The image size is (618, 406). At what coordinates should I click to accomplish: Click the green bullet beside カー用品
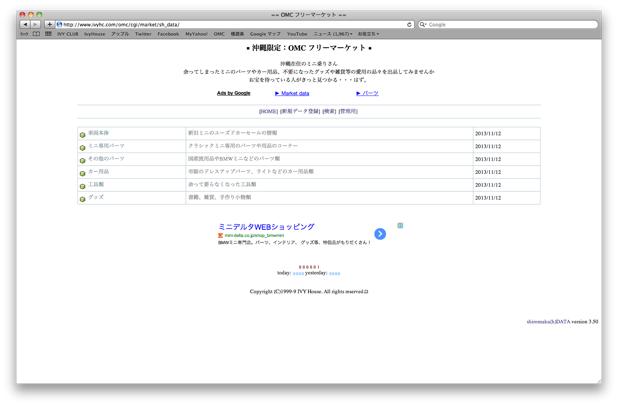tap(82, 173)
